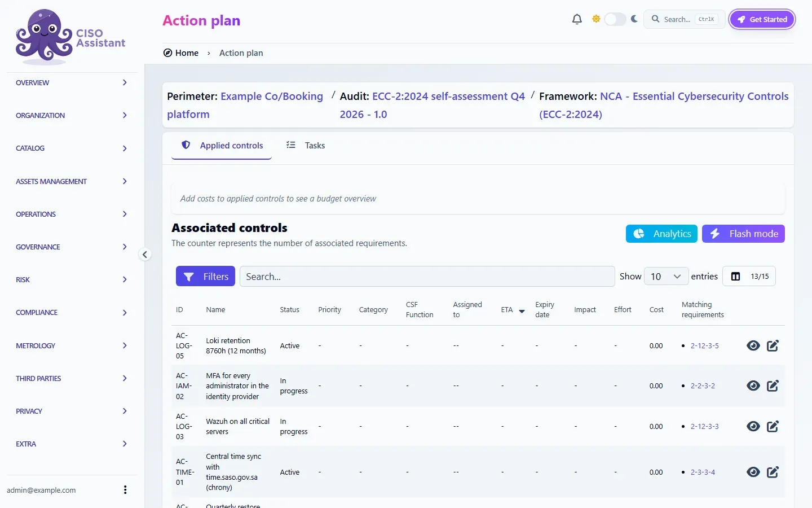812x508 pixels.
Task: Click the Get Started button
Action: pos(762,19)
